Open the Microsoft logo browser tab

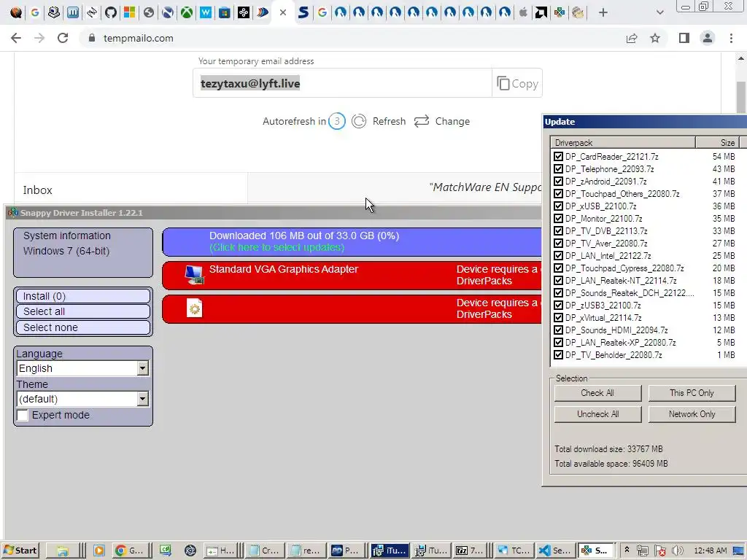(130, 12)
